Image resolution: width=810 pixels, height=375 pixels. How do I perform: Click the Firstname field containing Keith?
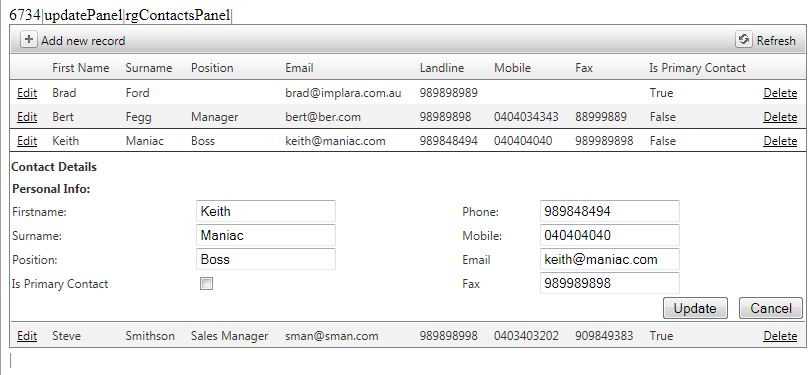(x=266, y=211)
